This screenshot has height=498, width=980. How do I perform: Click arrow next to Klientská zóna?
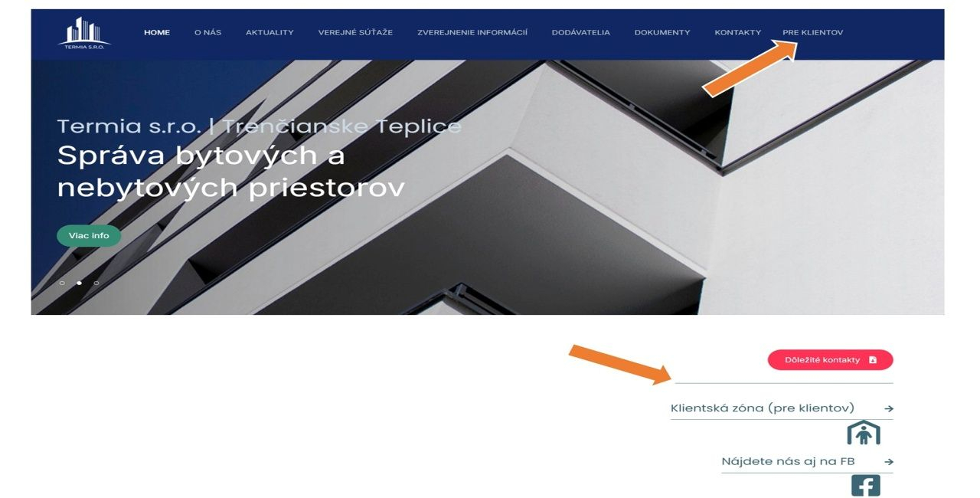click(889, 409)
